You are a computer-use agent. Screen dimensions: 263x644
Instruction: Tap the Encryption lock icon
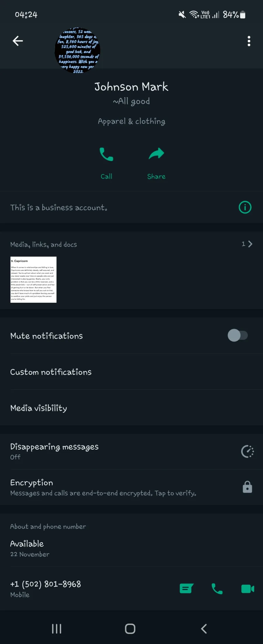tap(247, 487)
